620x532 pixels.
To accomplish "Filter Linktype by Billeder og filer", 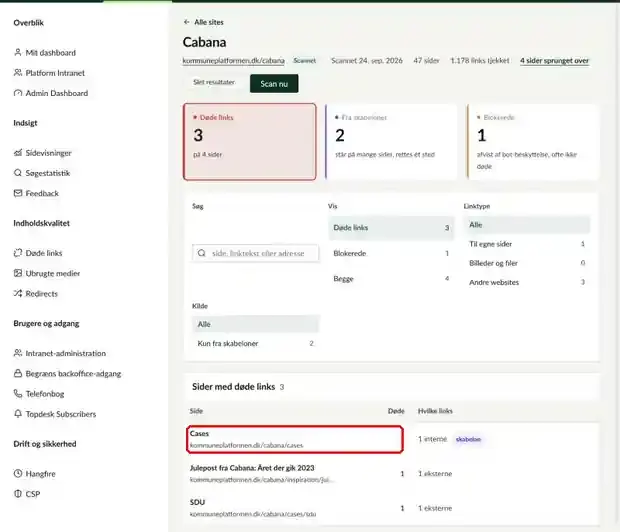I will click(x=527, y=263).
